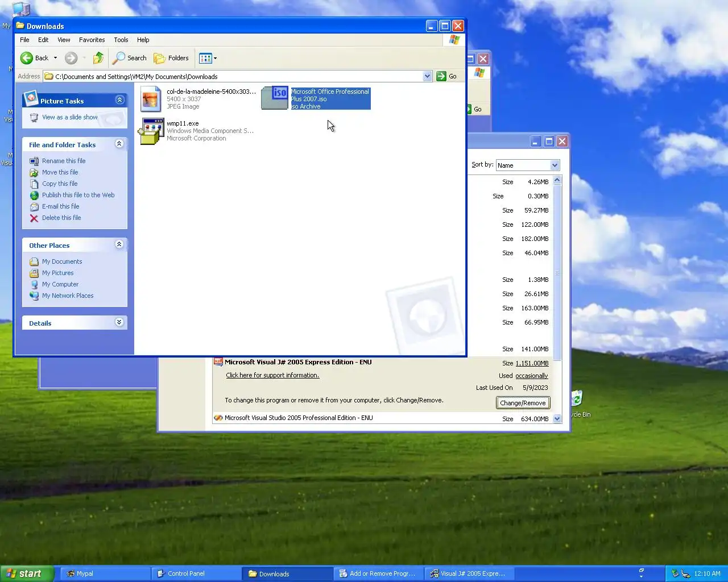Open the Tools menu

click(121, 40)
